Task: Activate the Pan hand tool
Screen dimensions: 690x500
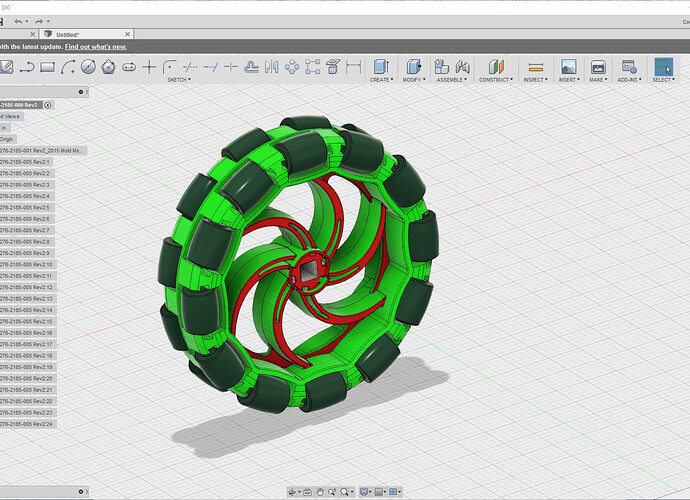Action: click(x=320, y=492)
